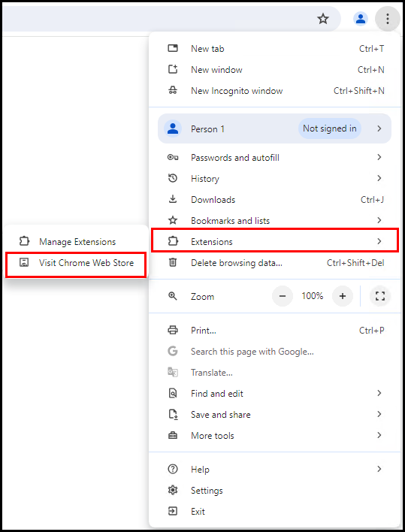Viewport: 405px width, 532px height.
Task: Click the three-dot Chrome menu button
Action: click(x=388, y=19)
